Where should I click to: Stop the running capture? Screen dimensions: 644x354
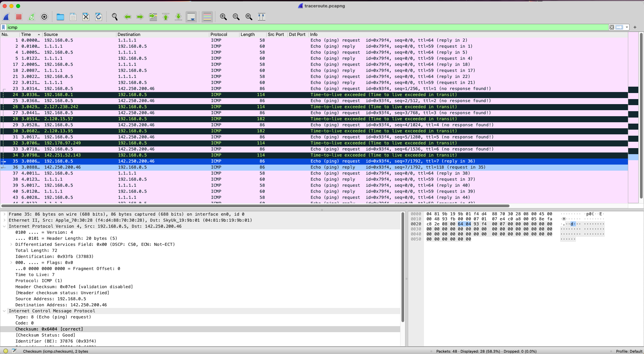coord(19,17)
